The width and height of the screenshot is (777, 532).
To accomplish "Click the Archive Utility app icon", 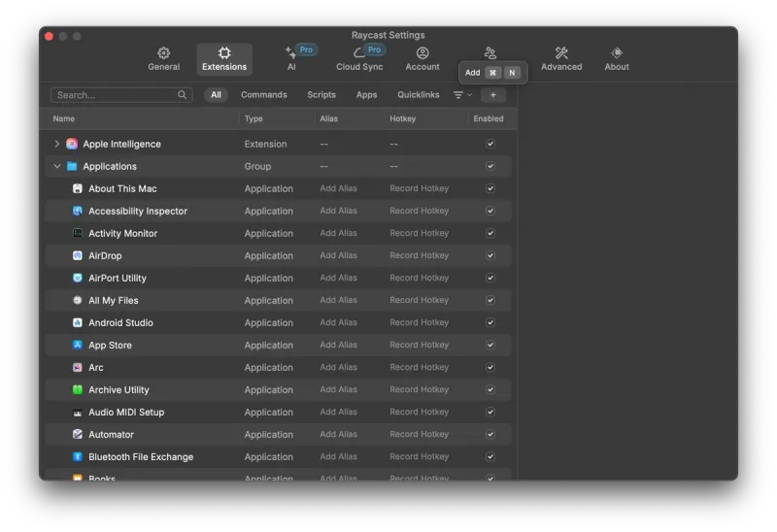I will [78, 389].
